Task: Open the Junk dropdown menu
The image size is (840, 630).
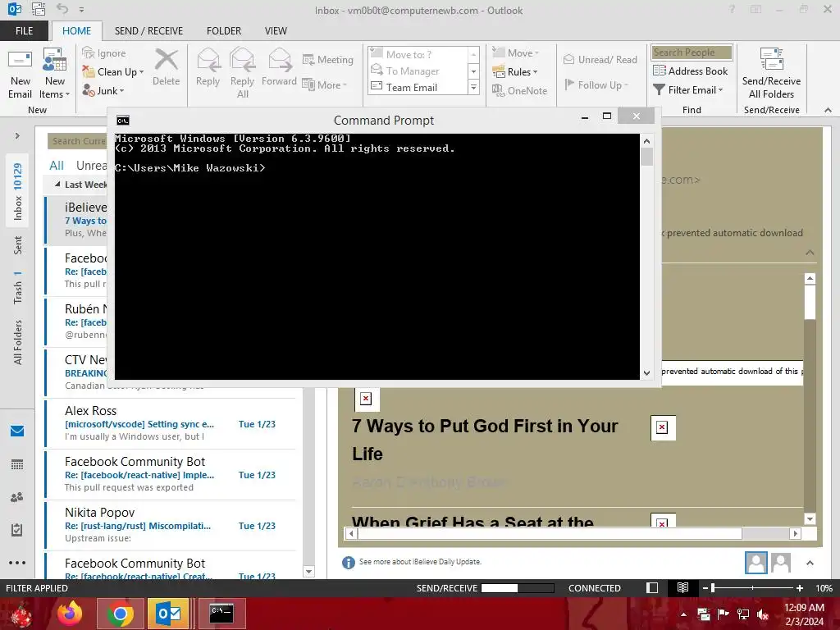Action: (x=103, y=90)
